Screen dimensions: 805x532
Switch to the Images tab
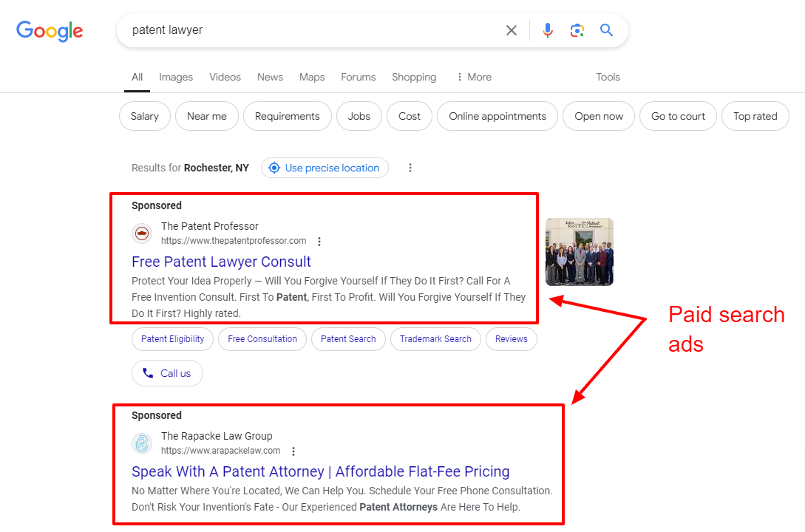(x=175, y=77)
